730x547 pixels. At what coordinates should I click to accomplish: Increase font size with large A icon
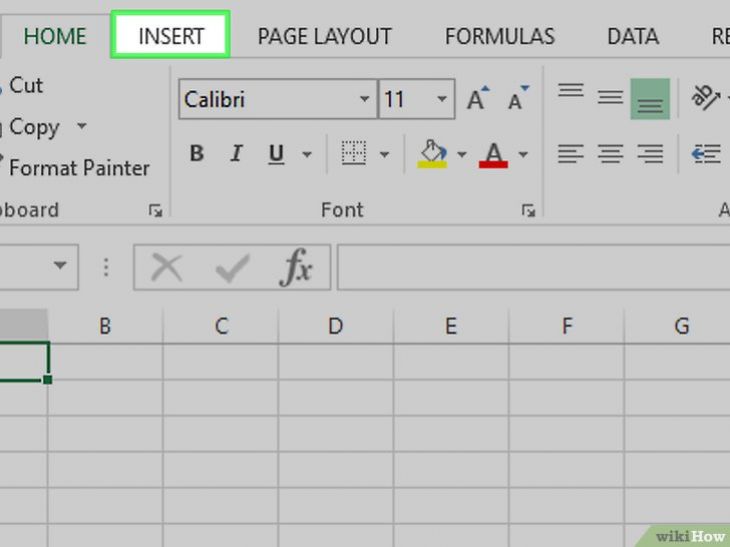(x=478, y=98)
